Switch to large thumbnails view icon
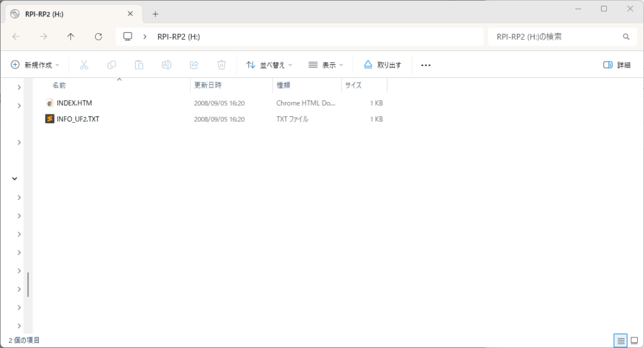The height and width of the screenshot is (348, 644). coord(635,340)
